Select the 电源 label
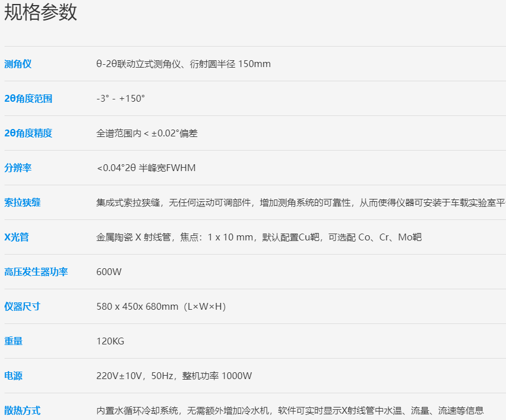 click(13, 376)
